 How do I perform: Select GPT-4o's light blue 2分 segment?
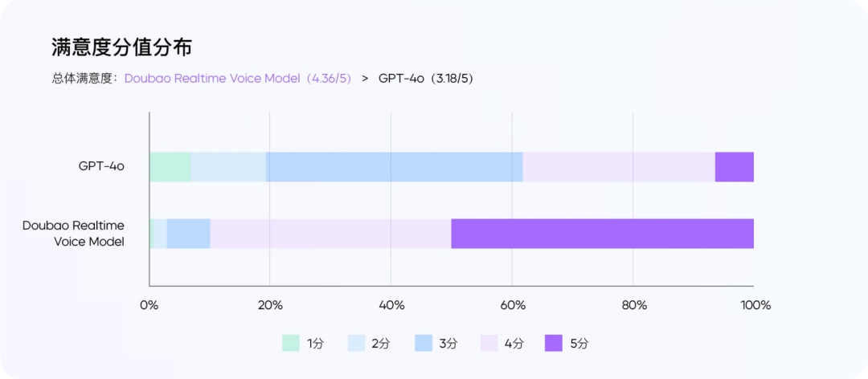(x=228, y=167)
